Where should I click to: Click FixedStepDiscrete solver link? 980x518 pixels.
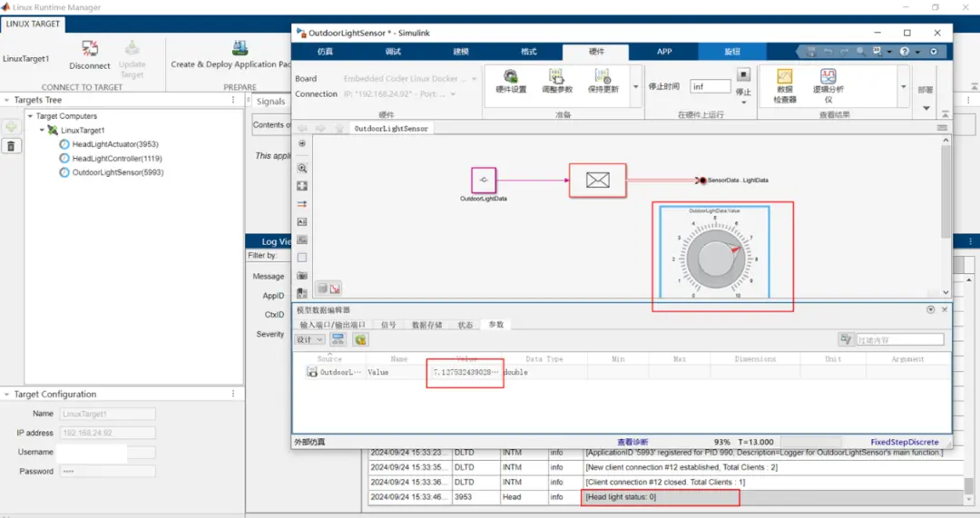click(x=905, y=442)
